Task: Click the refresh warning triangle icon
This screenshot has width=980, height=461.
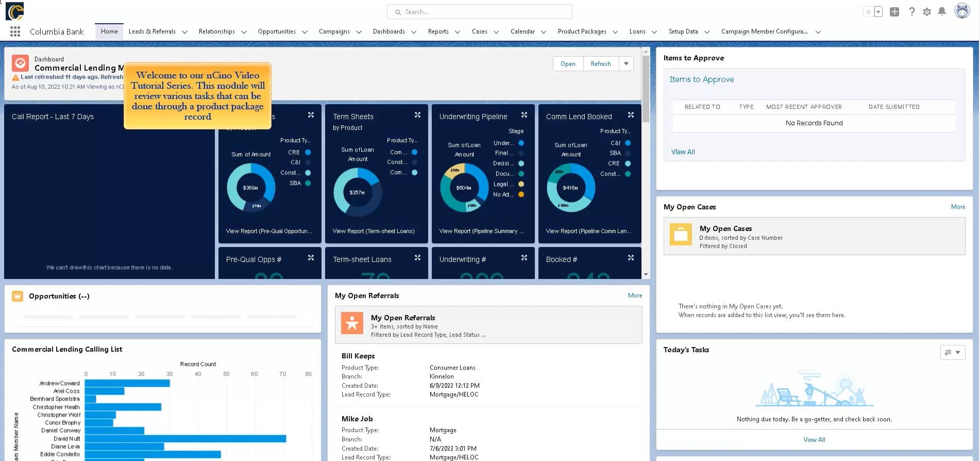Action: point(15,77)
